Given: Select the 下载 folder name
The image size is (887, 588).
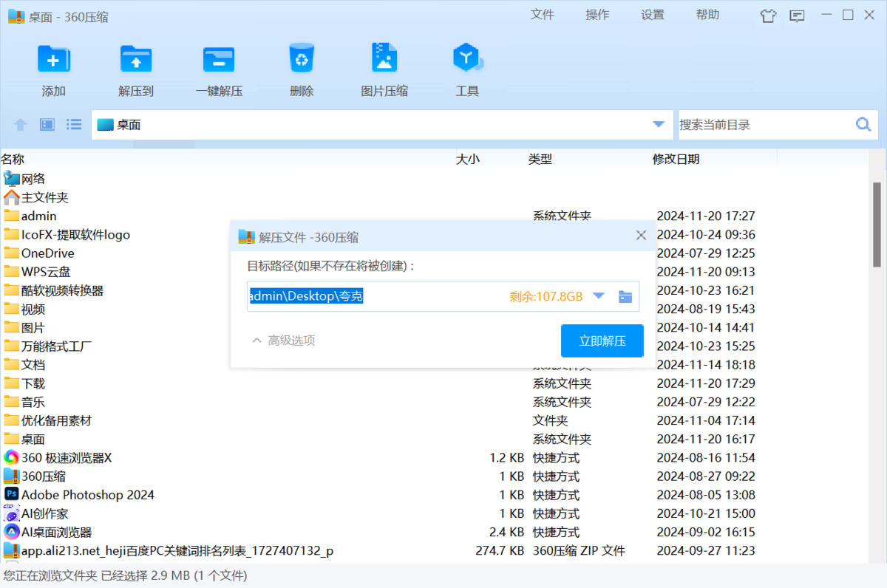Looking at the screenshot, I should pos(33,383).
